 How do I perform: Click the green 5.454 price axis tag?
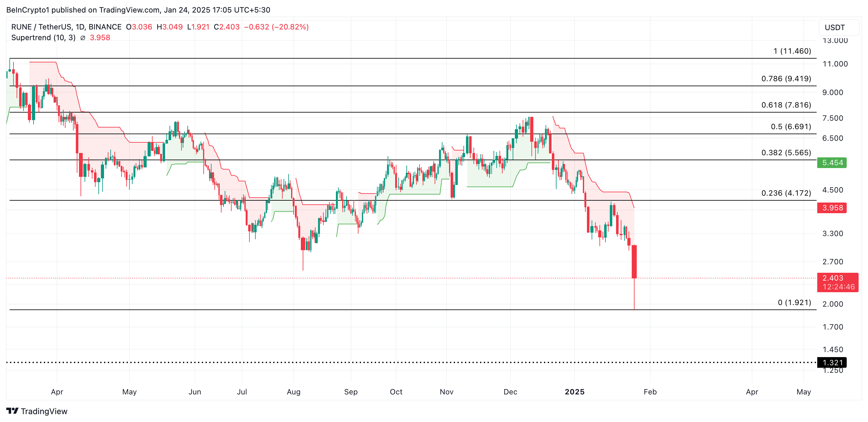point(832,163)
